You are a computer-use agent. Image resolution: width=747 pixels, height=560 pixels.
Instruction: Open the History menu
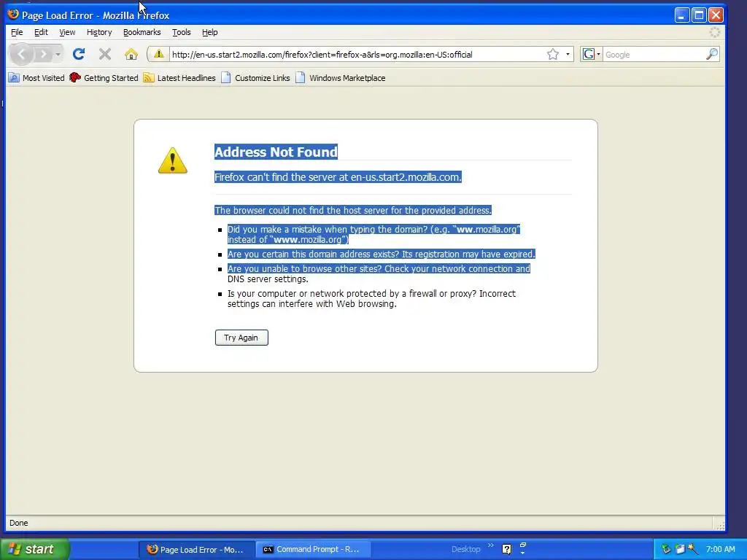point(99,32)
